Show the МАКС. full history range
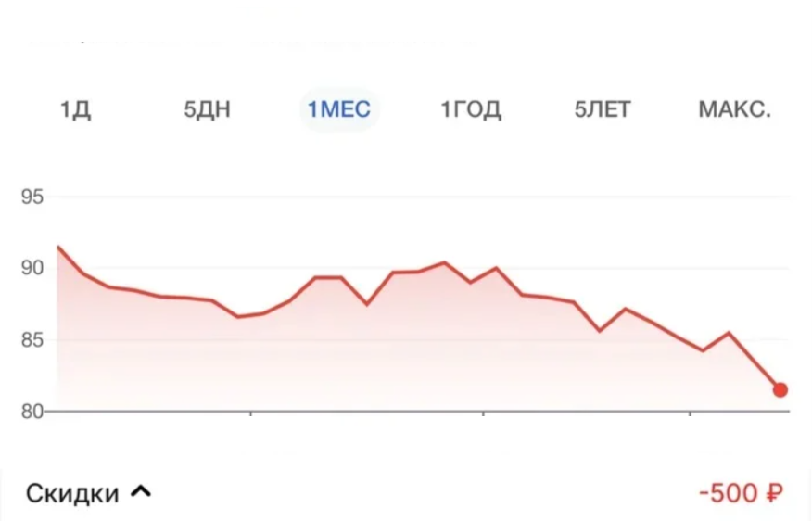Viewport: 812px width, 521px height. point(734,109)
